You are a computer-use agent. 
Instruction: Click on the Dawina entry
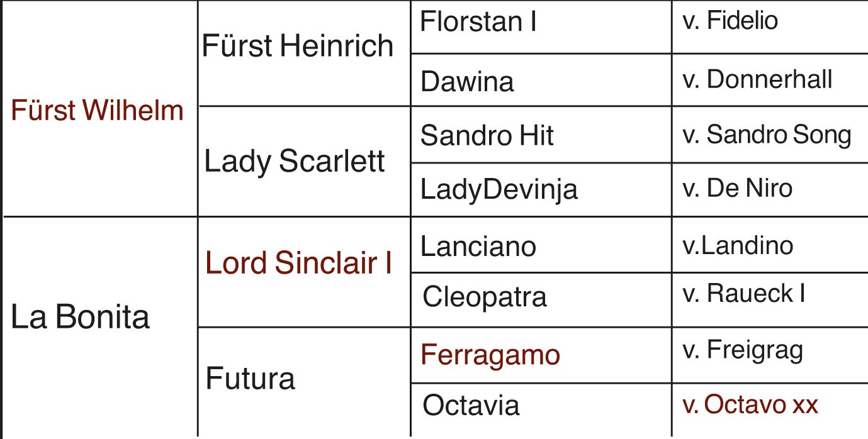tap(466, 82)
